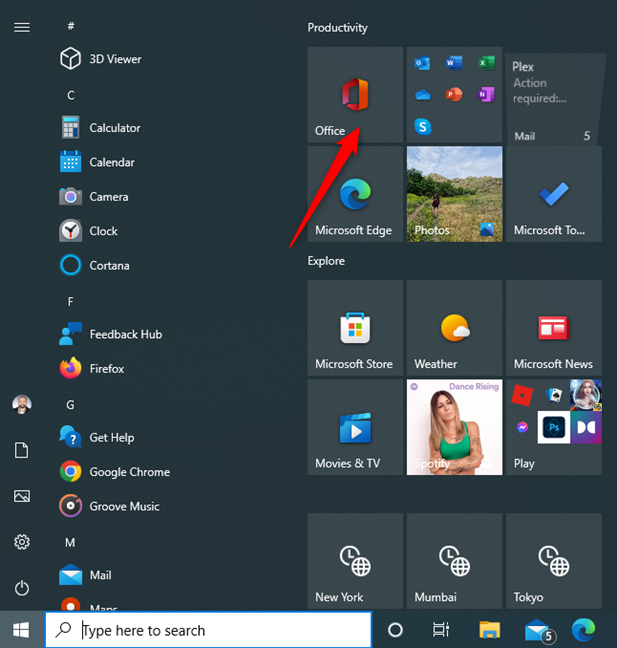The width and height of the screenshot is (617, 648).
Task: Click the Cortana circle on the taskbar
Action: 395,630
